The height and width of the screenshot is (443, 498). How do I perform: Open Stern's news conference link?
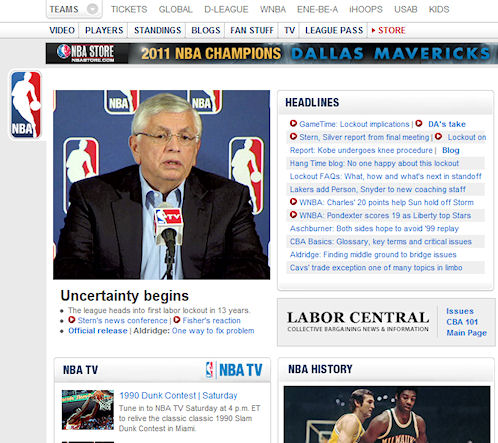pyautogui.click(x=122, y=320)
